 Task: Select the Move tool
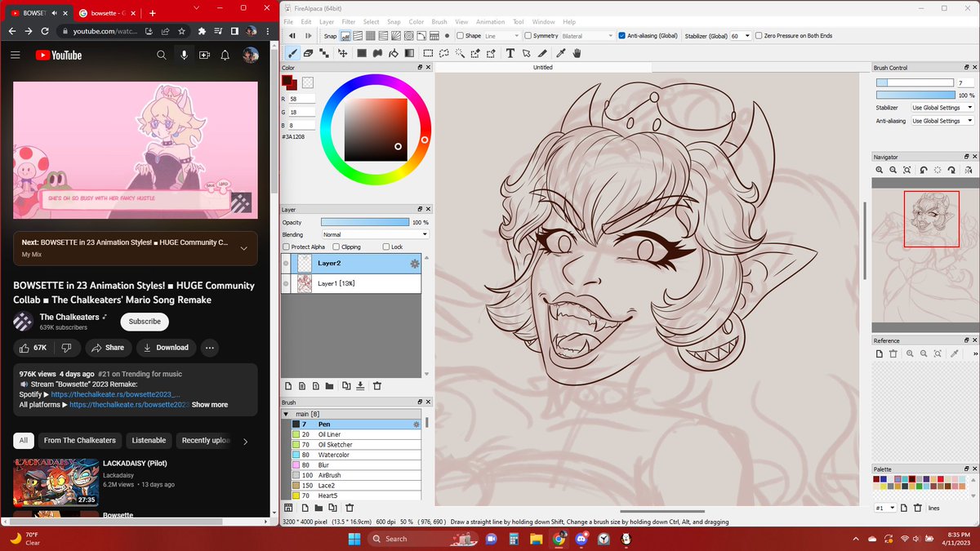tap(343, 53)
